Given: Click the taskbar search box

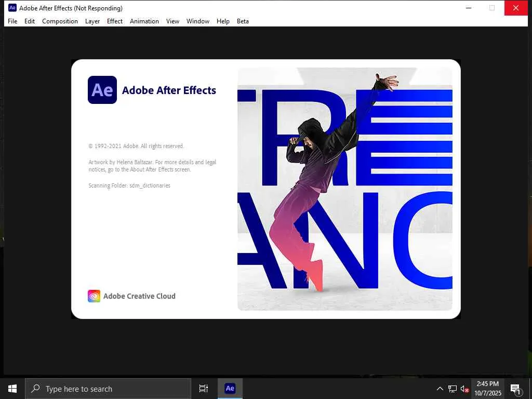Looking at the screenshot, I should tap(108, 389).
